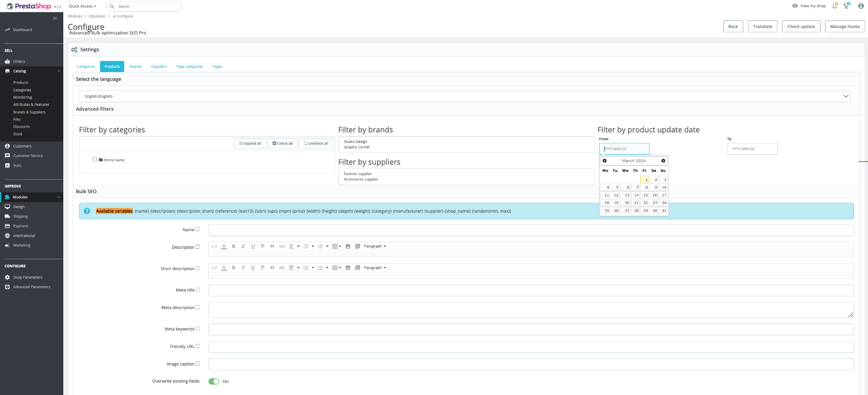Click the search box in the header

(144, 6)
